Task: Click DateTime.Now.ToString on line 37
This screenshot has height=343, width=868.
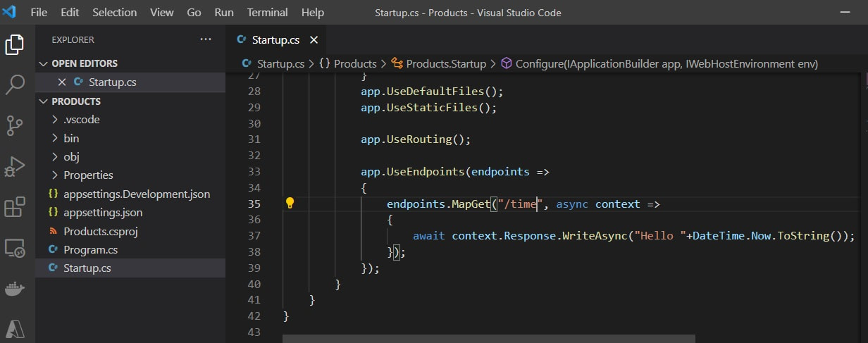Action: (x=762, y=235)
